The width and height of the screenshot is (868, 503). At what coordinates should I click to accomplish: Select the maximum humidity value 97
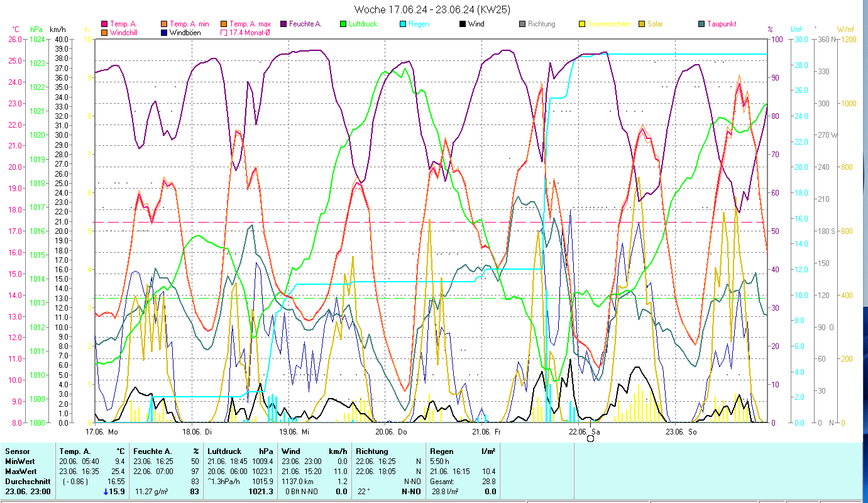click(194, 472)
